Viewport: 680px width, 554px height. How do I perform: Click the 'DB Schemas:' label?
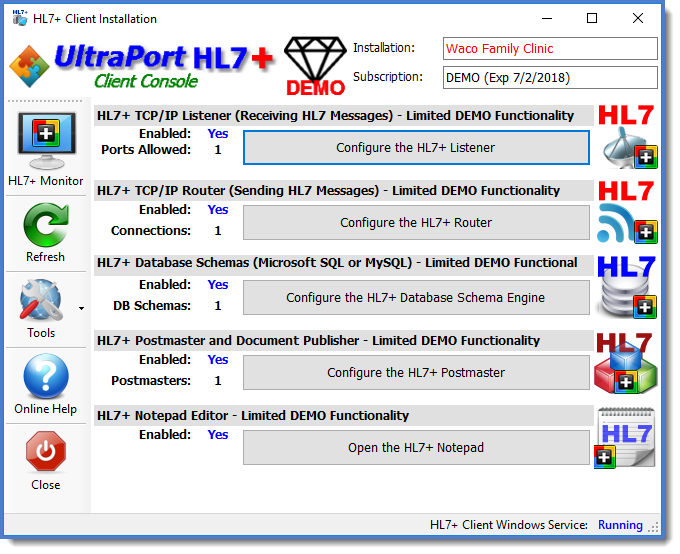click(152, 306)
